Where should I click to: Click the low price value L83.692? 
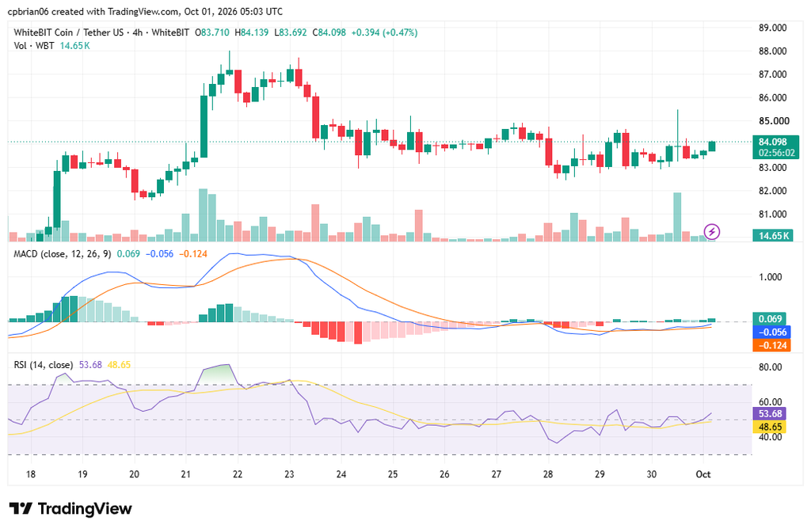290,32
